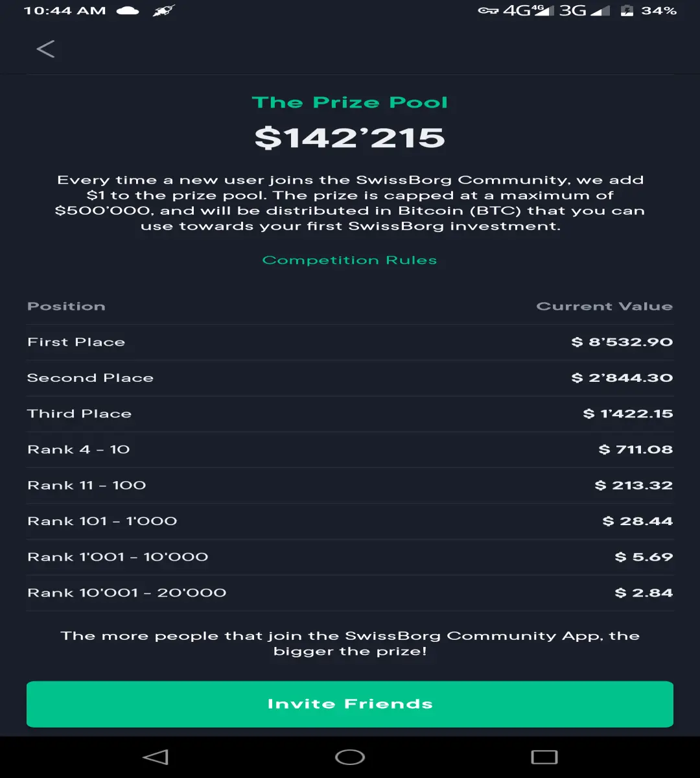Screen dimensions: 700x778
Task: Tap the back arrow icon
Action: [x=45, y=49]
